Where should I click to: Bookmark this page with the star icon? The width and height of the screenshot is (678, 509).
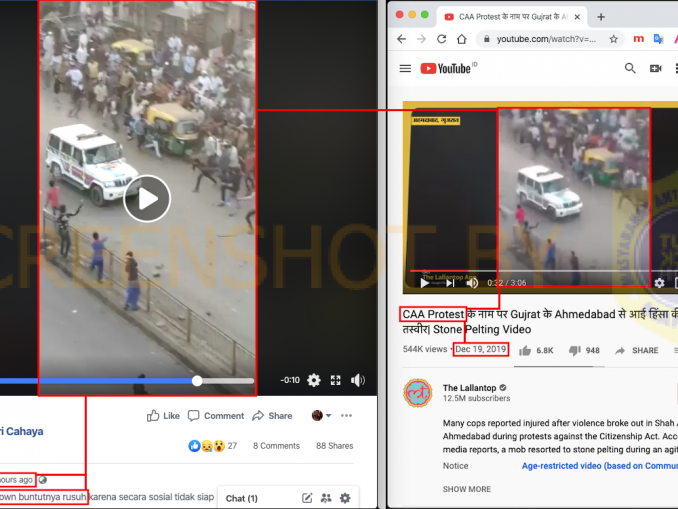pyautogui.click(x=614, y=39)
